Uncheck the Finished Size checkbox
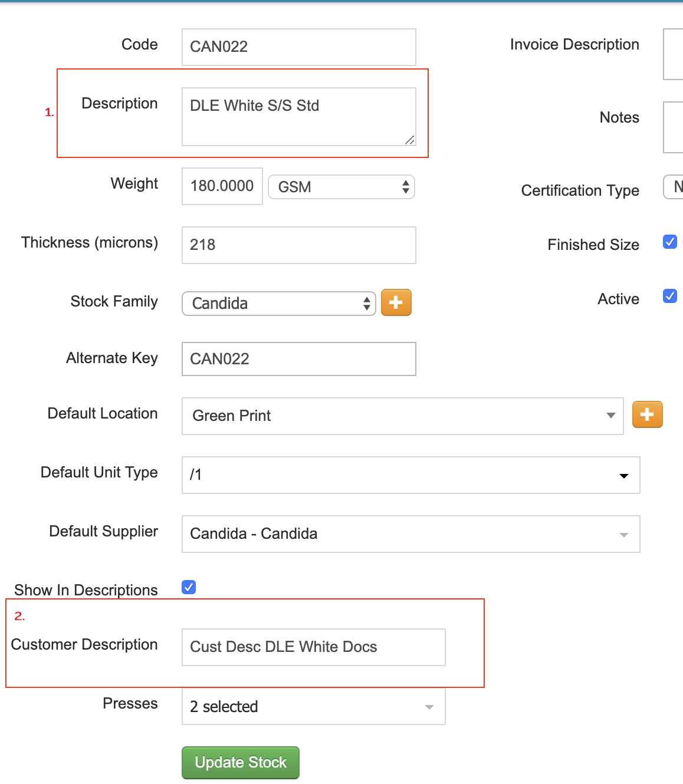The width and height of the screenshot is (683, 784). (x=670, y=242)
